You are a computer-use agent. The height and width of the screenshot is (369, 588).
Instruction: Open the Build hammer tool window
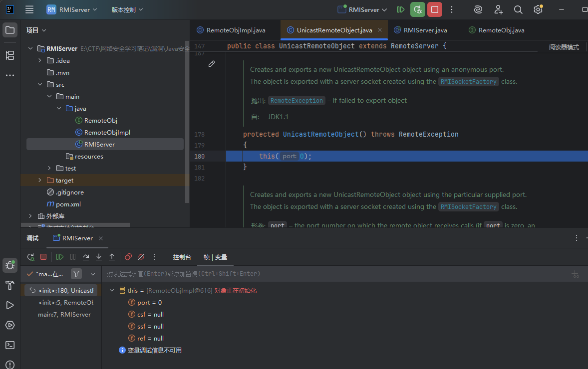pyautogui.click(x=9, y=285)
